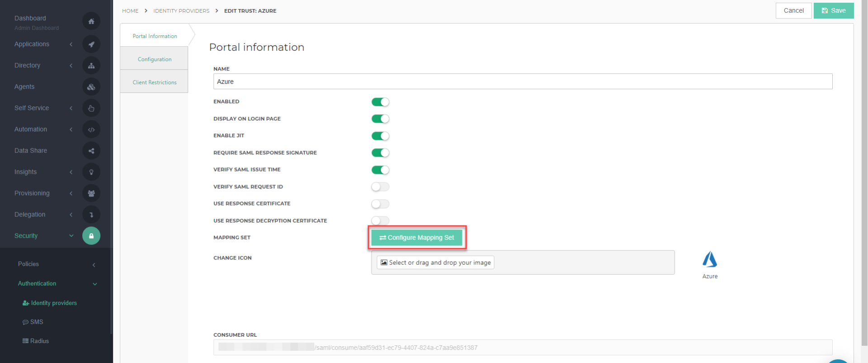The width and height of the screenshot is (868, 363).
Task: Toggle Require SAML Response Signature switch
Action: pyautogui.click(x=380, y=153)
